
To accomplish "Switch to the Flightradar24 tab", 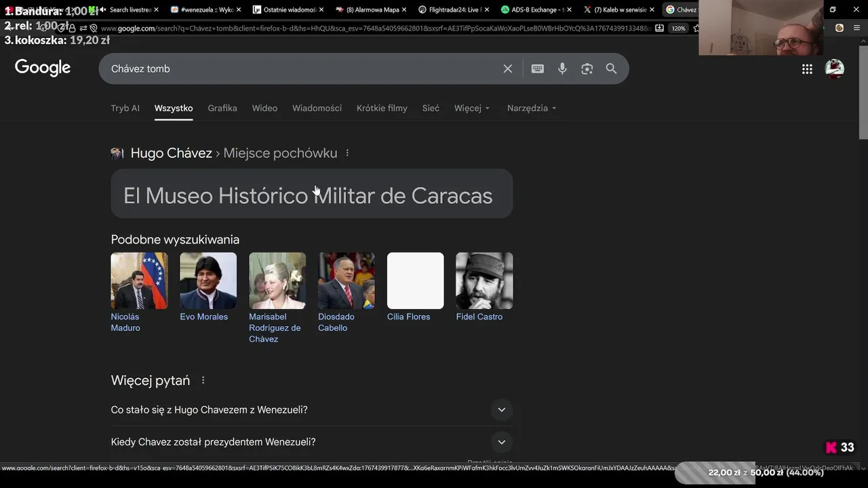I will pos(454,9).
